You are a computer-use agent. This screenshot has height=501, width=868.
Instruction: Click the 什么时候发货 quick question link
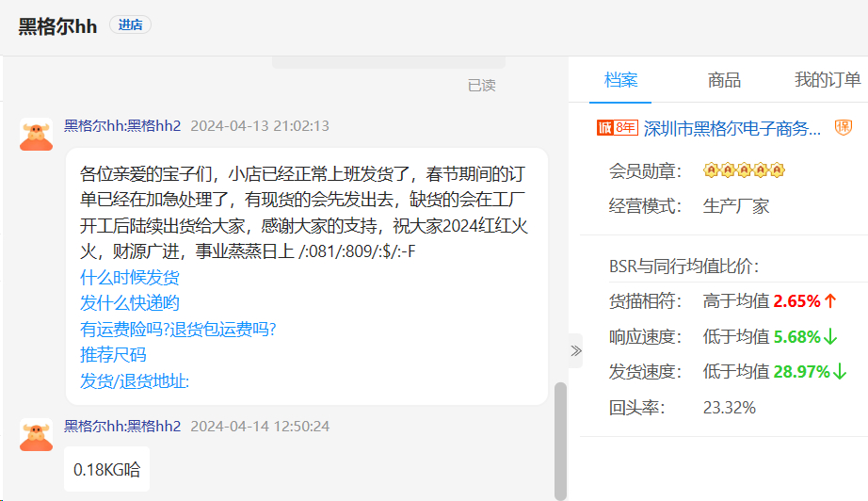pos(130,278)
